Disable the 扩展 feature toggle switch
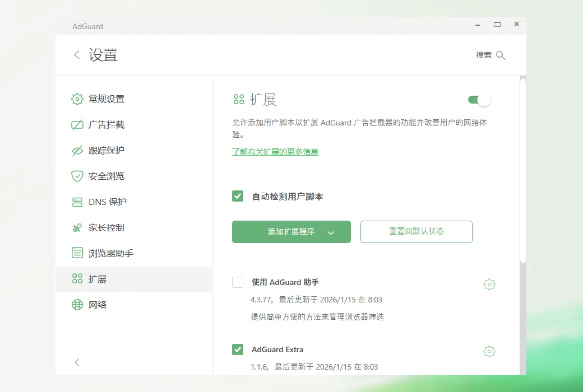This screenshot has width=583, height=392. click(x=478, y=99)
